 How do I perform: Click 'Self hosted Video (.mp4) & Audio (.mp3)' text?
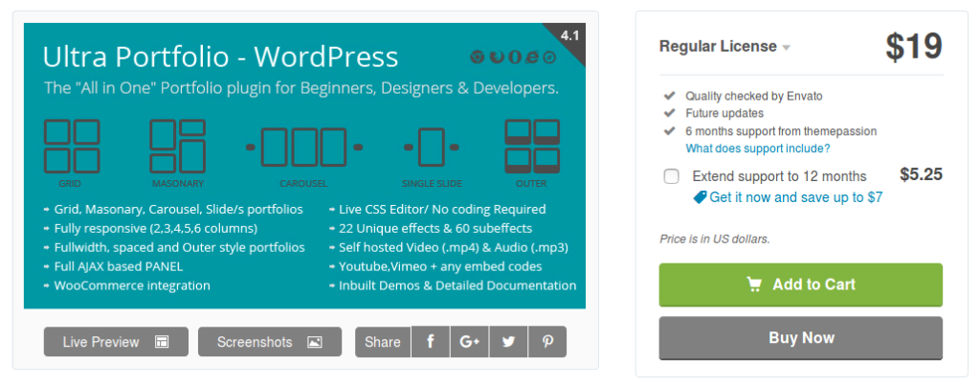(453, 247)
